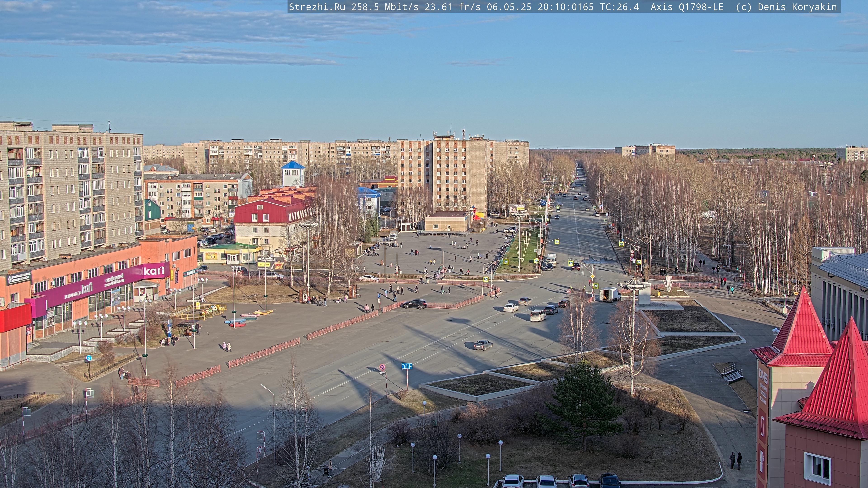868x488 pixels.
Task: Click the "23.61 fr/s" frame rate value
Action: [453, 7]
